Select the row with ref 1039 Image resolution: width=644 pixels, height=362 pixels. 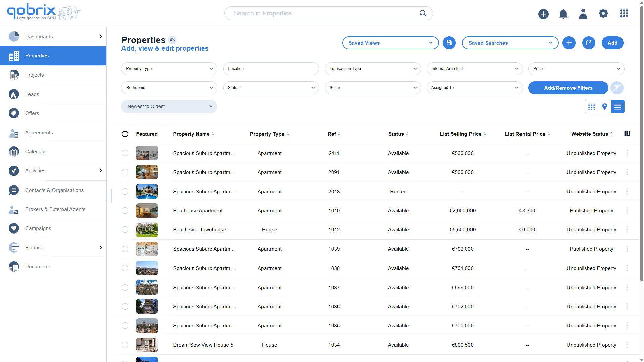point(125,249)
